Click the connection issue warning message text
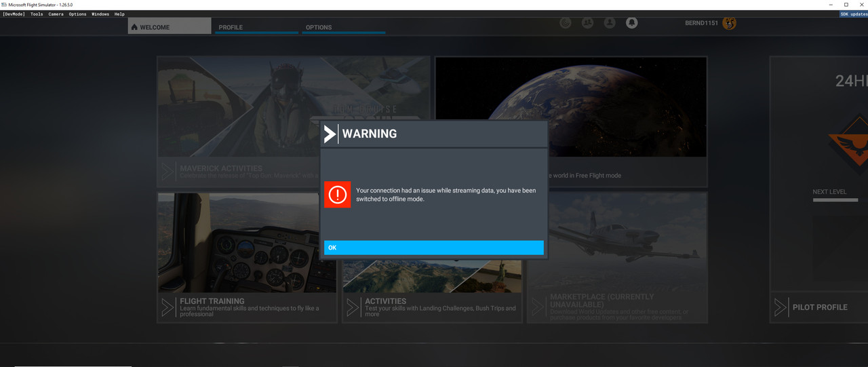 446,195
